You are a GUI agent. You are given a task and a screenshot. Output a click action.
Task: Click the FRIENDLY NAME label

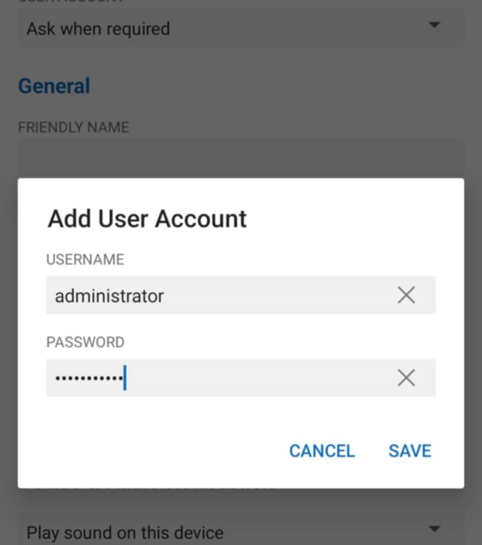(73, 127)
